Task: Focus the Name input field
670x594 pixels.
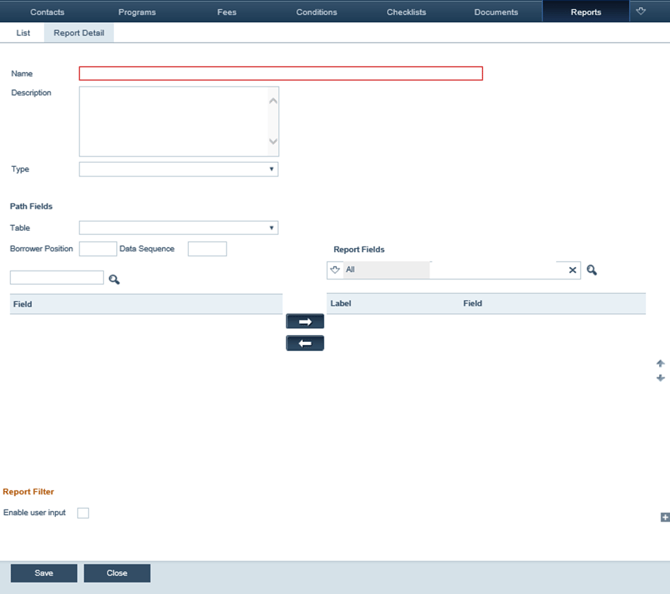Action: coord(280,73)
